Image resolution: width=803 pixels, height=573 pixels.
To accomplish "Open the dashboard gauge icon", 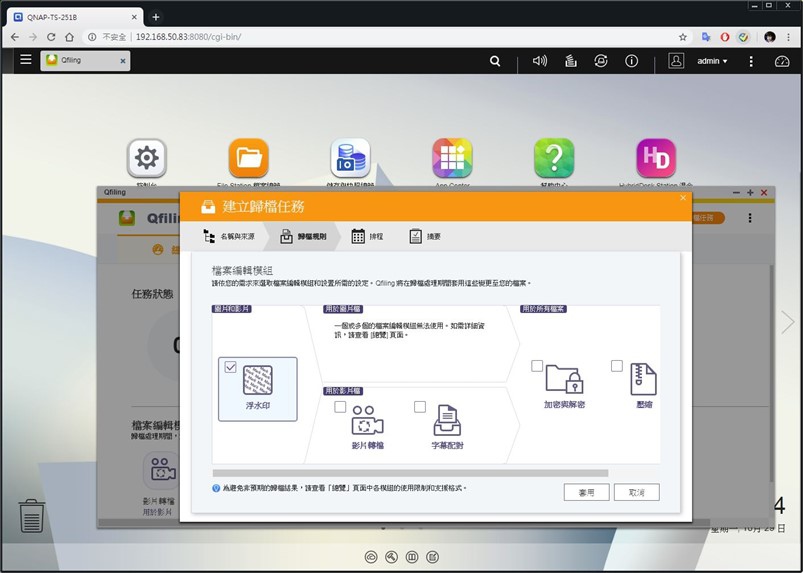I will click(x=782, y=61).
